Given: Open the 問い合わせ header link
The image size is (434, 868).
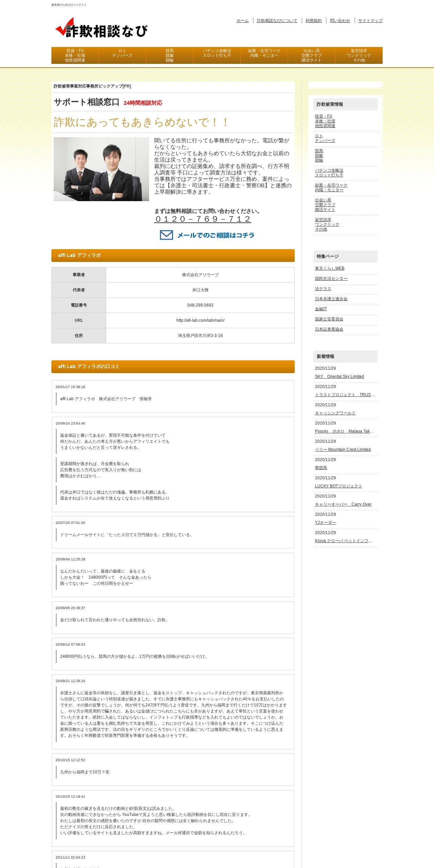Looking at the screenshot, I should (340, 21).
